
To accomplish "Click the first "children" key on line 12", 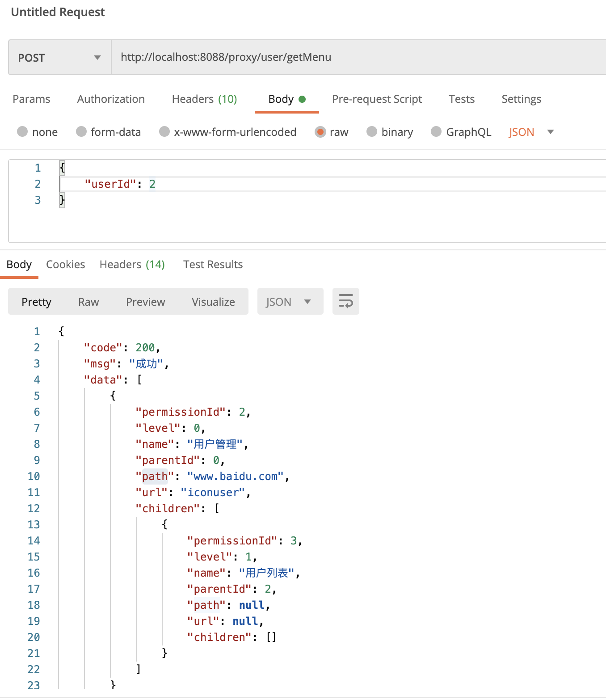I will [168, 508].
